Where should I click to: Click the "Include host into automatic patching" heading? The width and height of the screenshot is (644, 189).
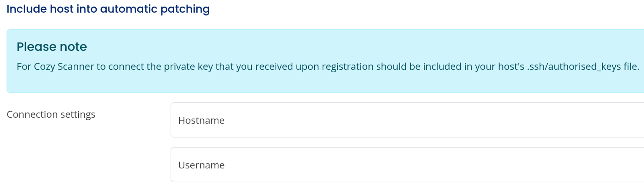click(x=108, y=9)
